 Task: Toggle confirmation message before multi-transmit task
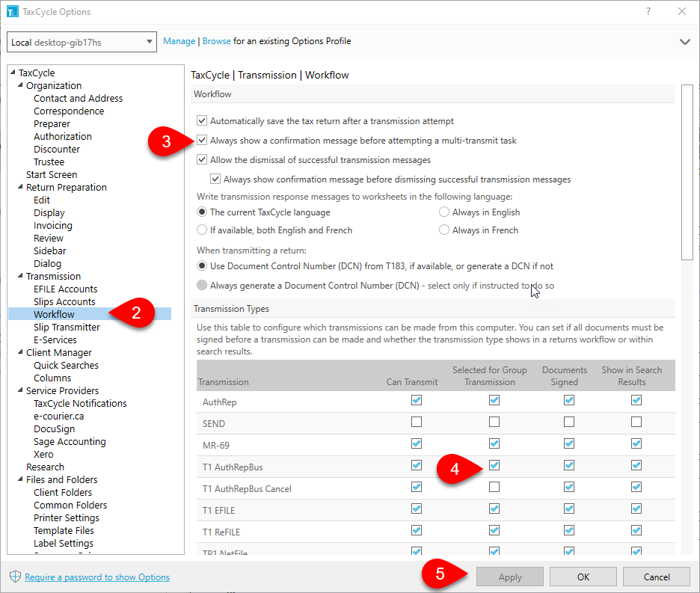[x=202, y=141]
